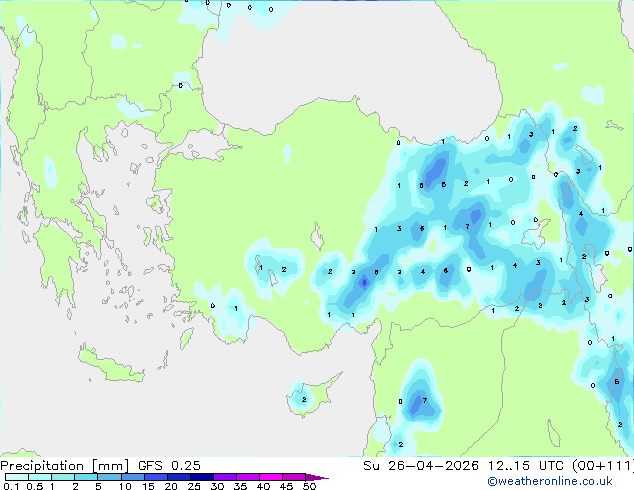Image resolution: width=634 pixels, height=490 pixels.
Task: Click the island of Crete
Action: tap(110, 366)
